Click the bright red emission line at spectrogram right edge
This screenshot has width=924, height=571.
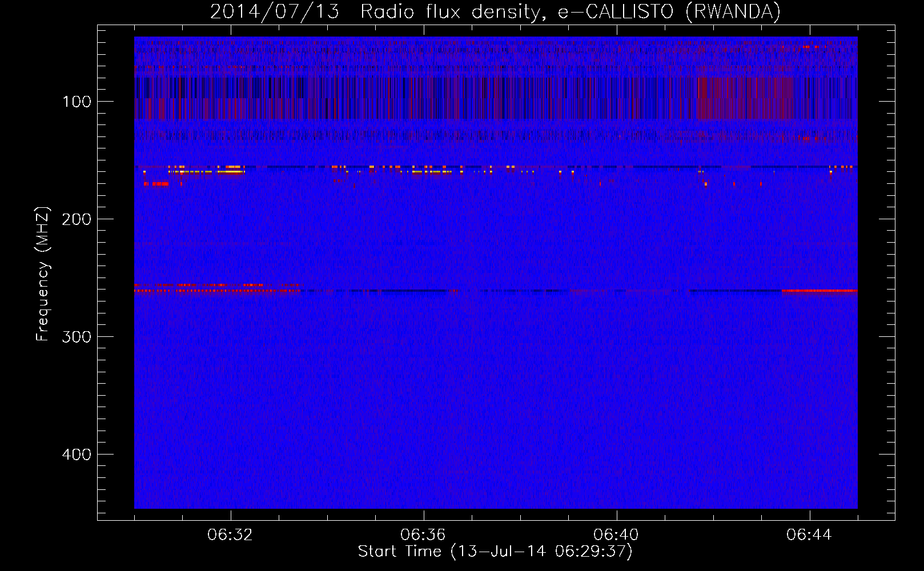[x=819, y=291]
